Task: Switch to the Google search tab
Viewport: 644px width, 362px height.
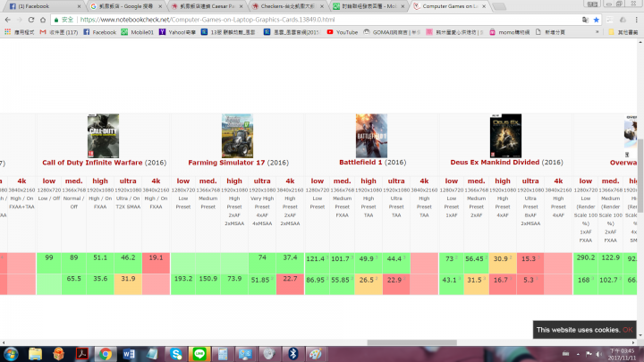Action: point(126,6)
